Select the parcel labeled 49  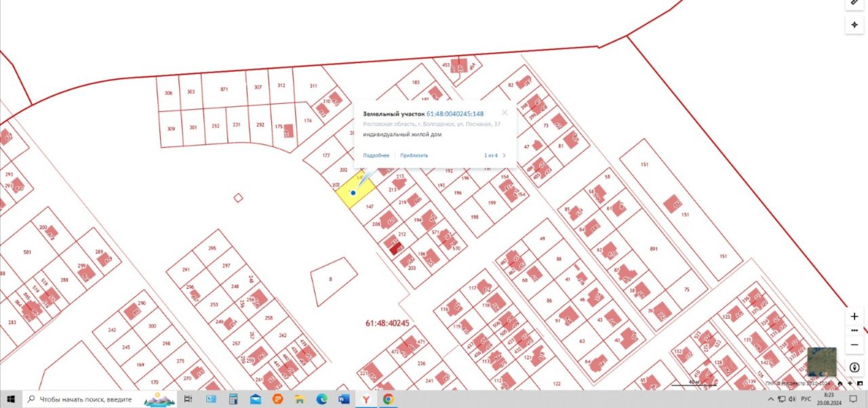pyautogui.click(x=542, y=239)
